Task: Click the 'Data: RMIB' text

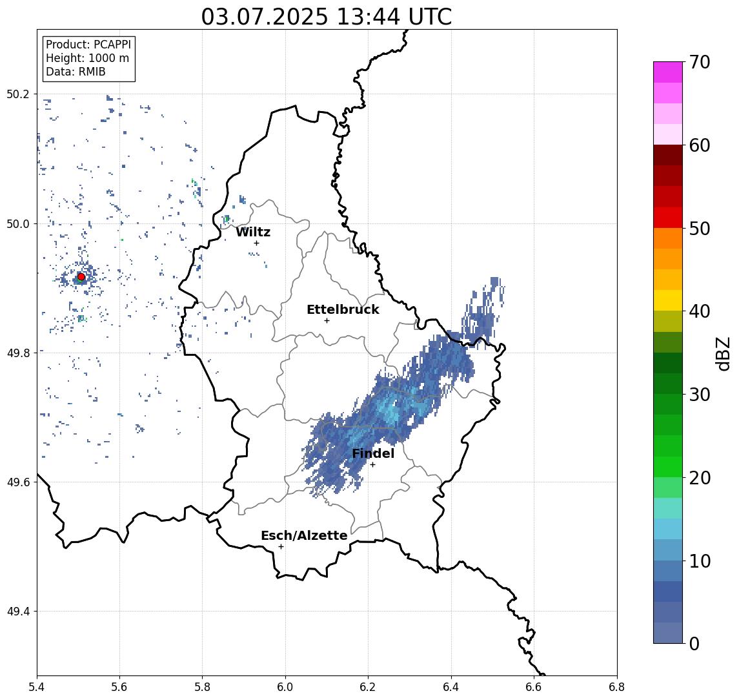Action: click(76, 72)
